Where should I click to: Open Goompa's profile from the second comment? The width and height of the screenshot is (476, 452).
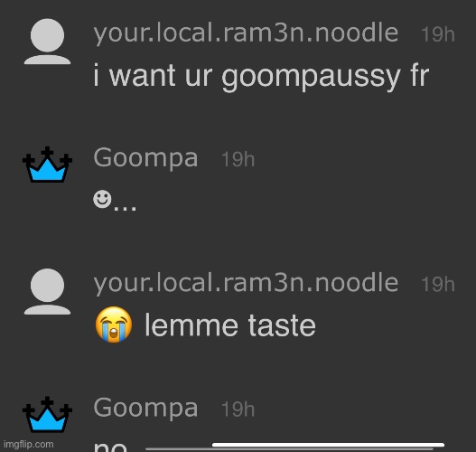coord(145,158)
